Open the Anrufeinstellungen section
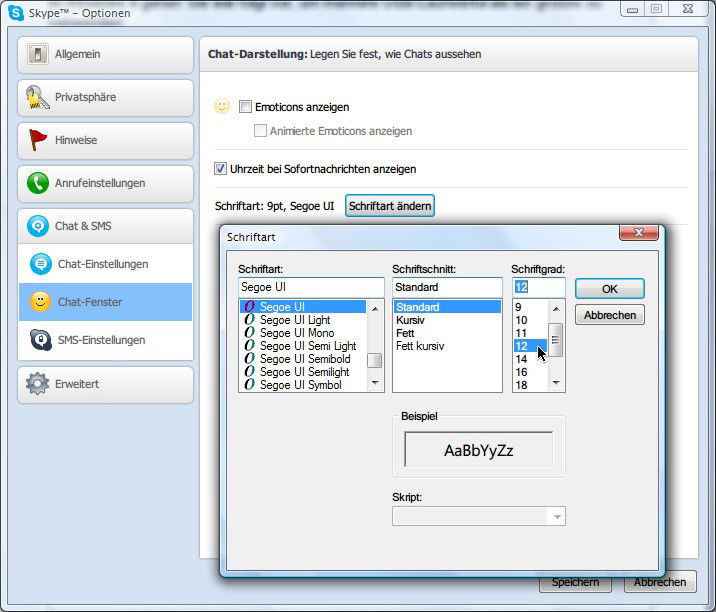 [x=105, y=184]
